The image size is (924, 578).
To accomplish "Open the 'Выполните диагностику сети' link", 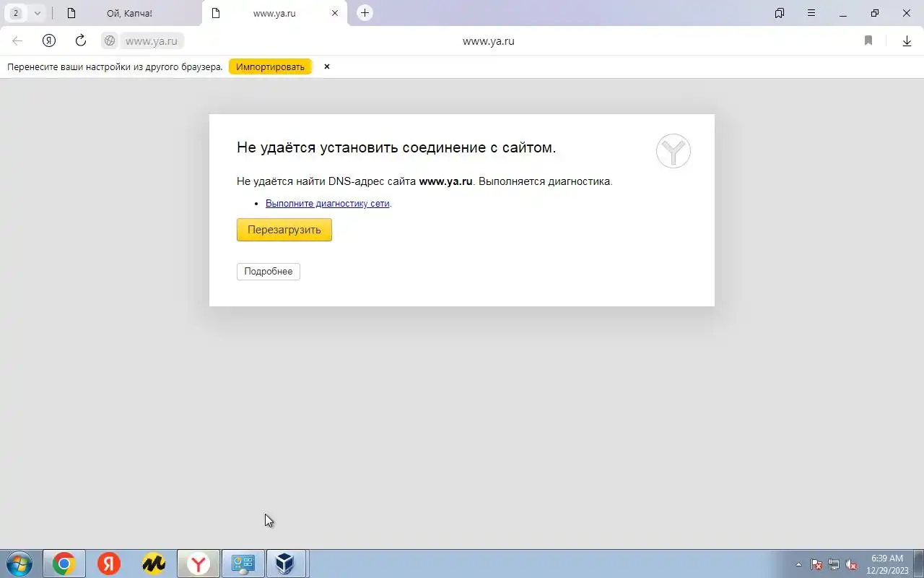I will tap(328, 204).
